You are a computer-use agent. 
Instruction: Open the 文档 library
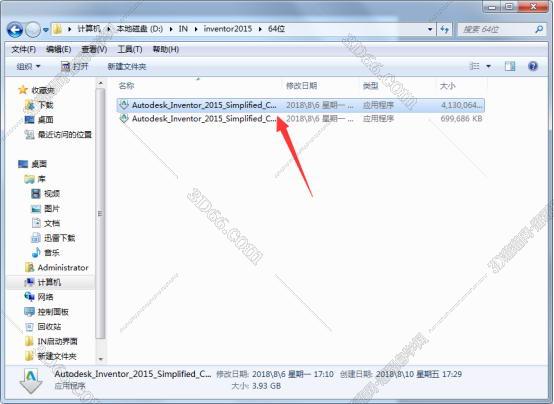point(52,223)
